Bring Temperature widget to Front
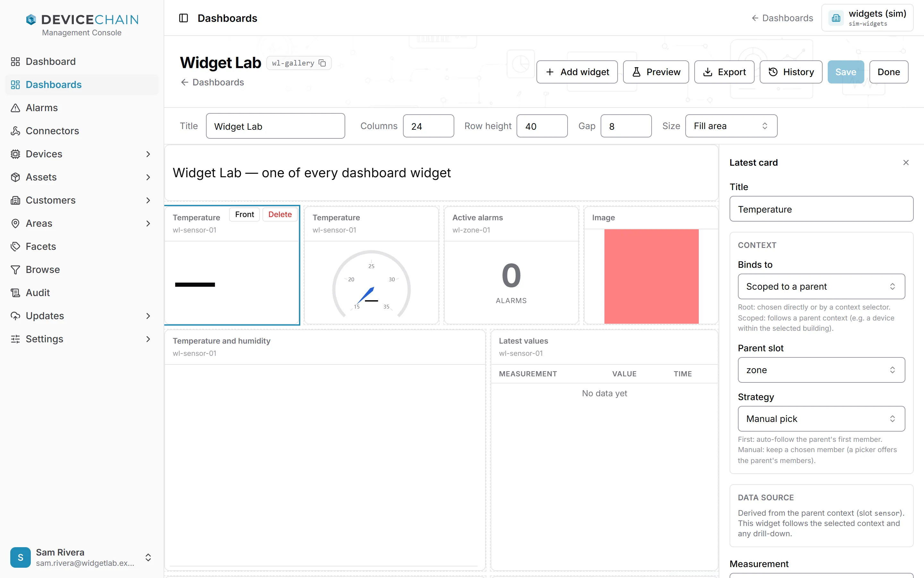 click(x=244, y=215)
